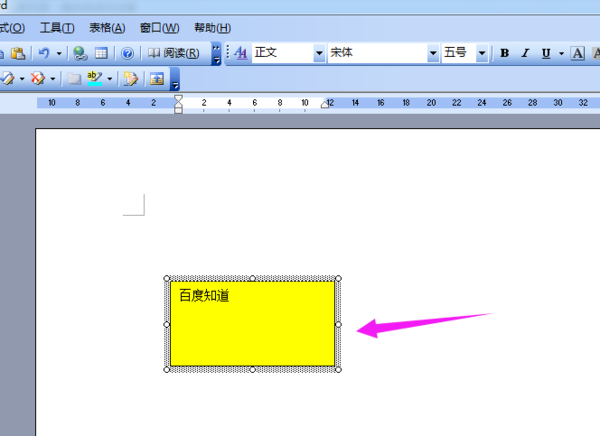This screenshot has height=436, width=600.
Task: Toggle the Character Border A icon
Action: 577,53
